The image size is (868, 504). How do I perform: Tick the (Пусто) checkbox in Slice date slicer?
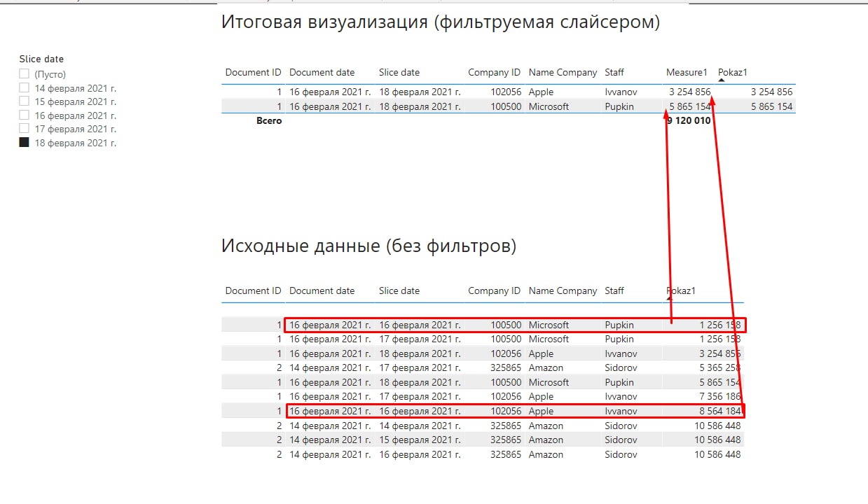tap(25, 73)
